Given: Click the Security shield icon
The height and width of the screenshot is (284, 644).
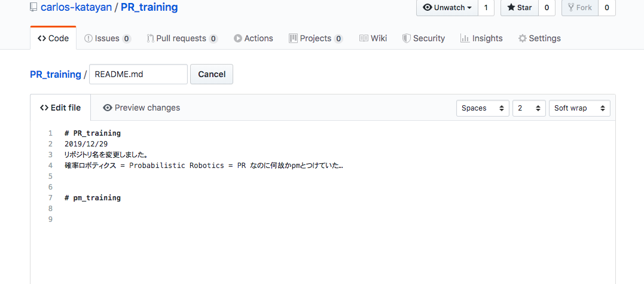Looking at the screenshot, I should click(x=406, y=38).
